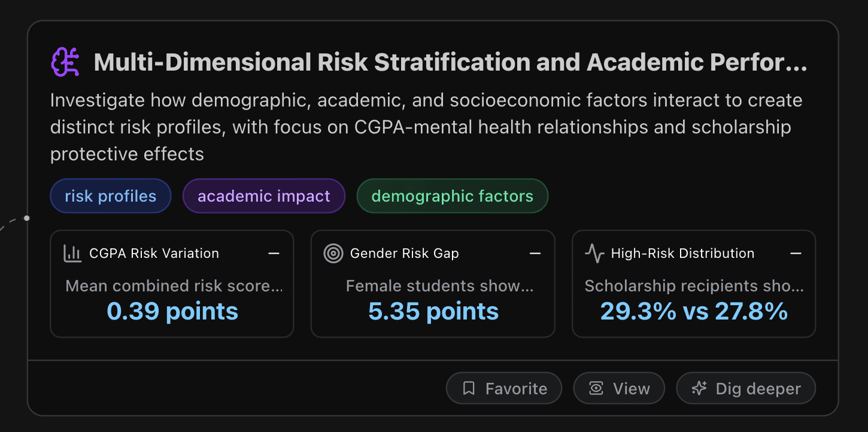Click the View button

(x=618, y=388)
